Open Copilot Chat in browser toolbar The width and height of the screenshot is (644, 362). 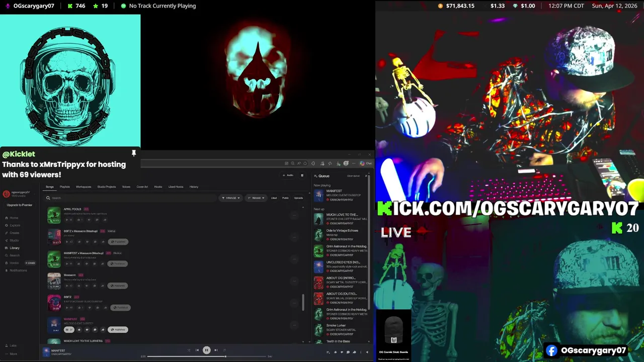366,163
